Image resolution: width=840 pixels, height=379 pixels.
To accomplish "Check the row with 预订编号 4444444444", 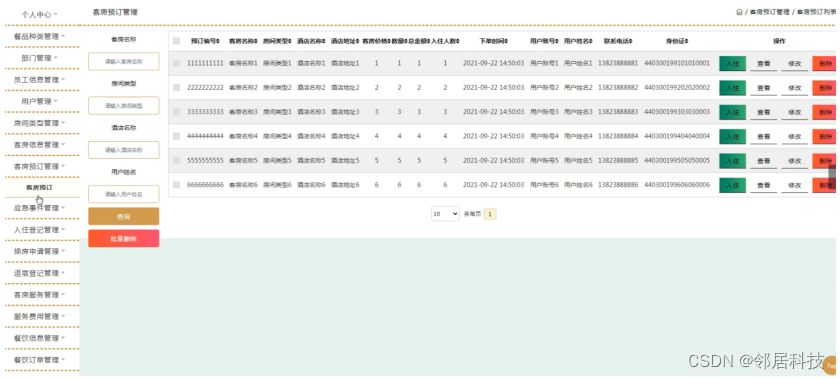I will (177, 136).
